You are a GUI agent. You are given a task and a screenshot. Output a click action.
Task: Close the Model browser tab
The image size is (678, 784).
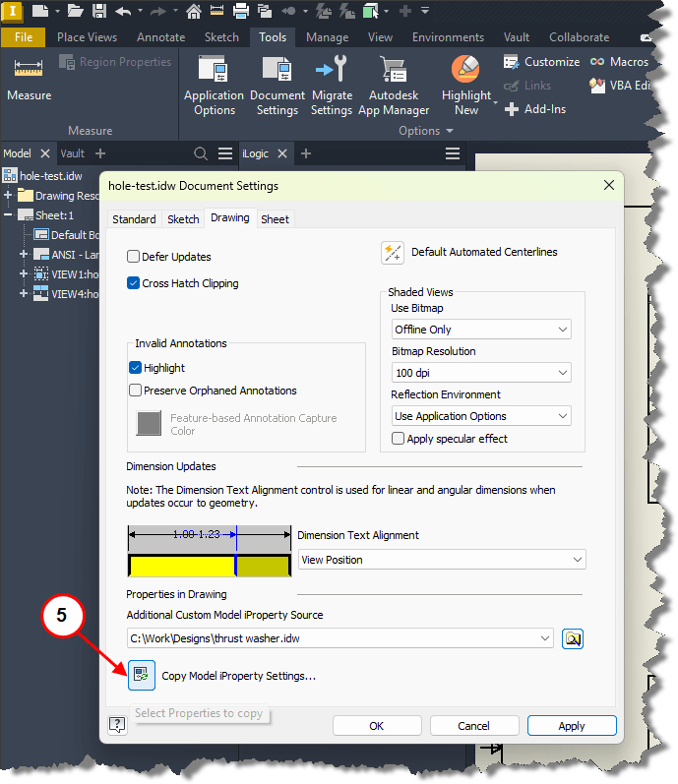click(45, 153)
